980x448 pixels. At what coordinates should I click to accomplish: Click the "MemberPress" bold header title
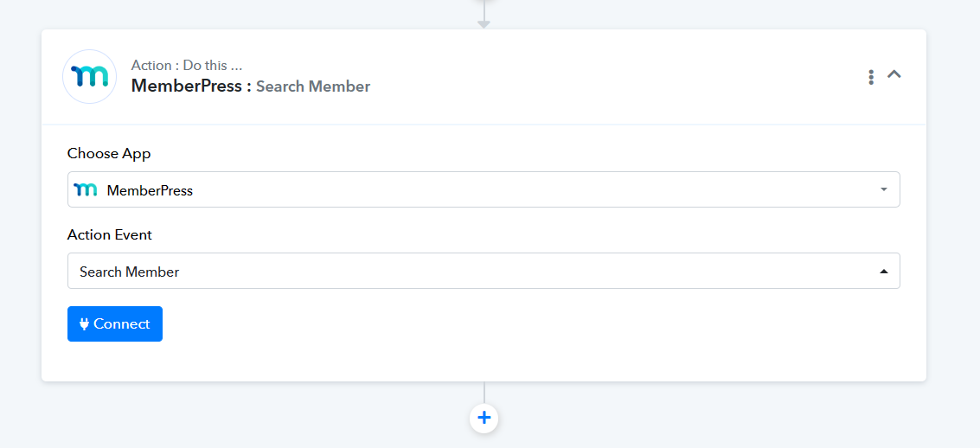[186, 86]
